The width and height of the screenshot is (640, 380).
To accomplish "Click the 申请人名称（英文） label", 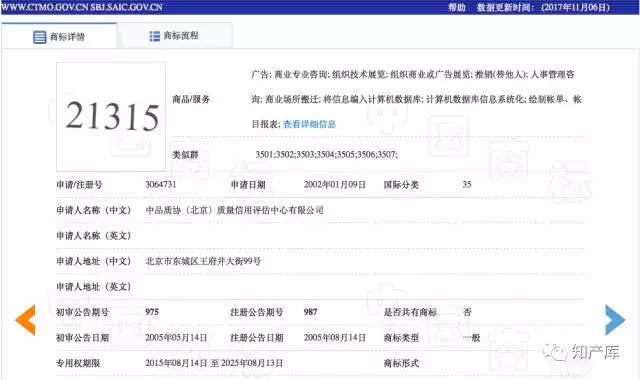I will click(x=93, y=236).
